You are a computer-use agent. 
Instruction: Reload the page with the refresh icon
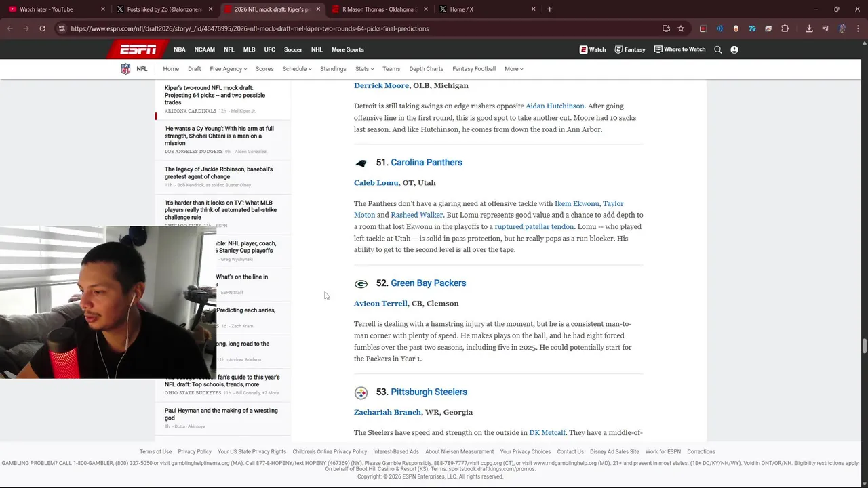42,28
